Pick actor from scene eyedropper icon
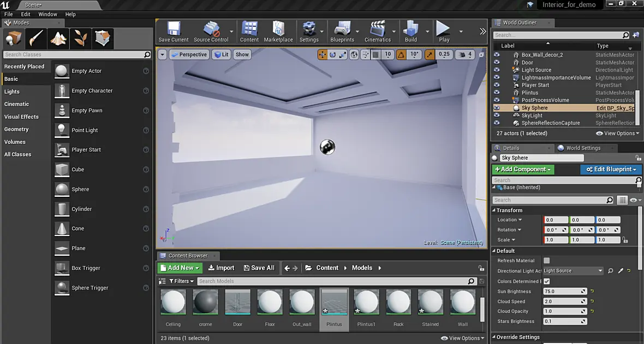The height and width of the screenshot is (344, 644). click(x=621, y=271)
